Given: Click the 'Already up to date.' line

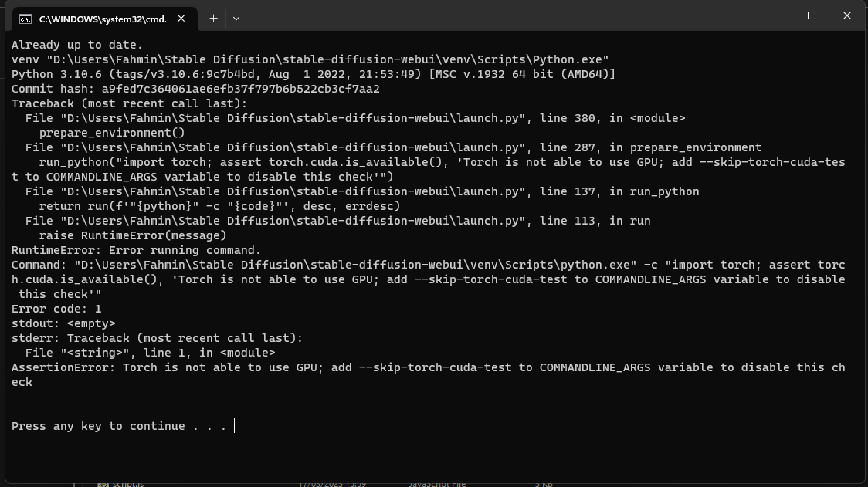Looking at the screenshot, I should tap(77, 45).
